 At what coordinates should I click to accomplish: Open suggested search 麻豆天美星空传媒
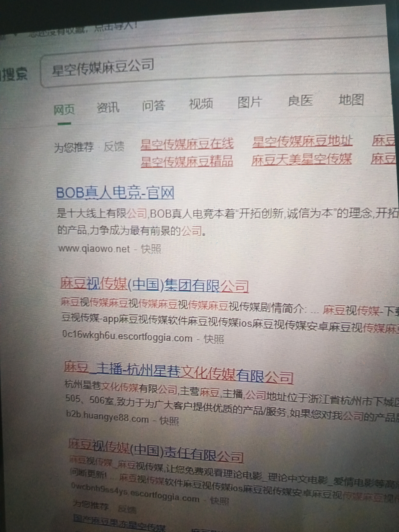coord(302,159)
